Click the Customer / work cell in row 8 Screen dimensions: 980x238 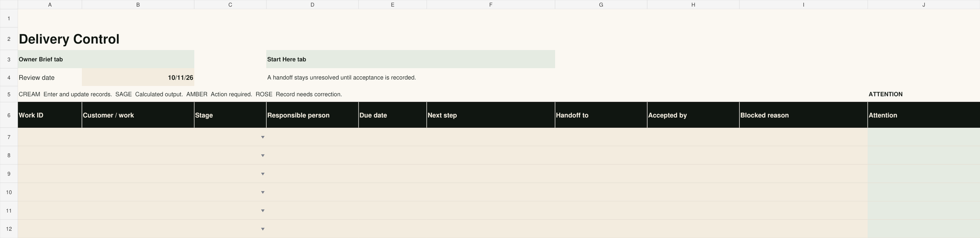(138, 155)
